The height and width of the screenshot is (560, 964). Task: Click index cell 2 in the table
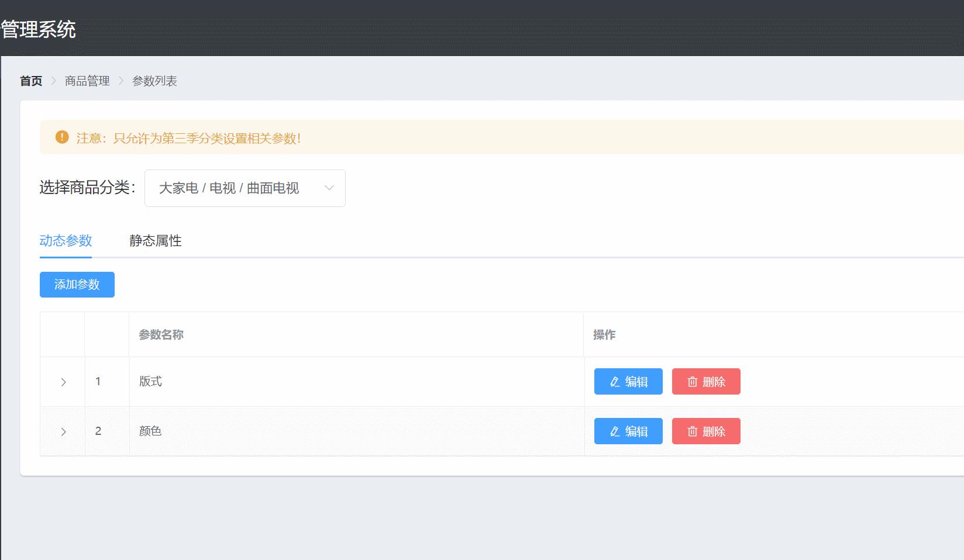(107, 431)
